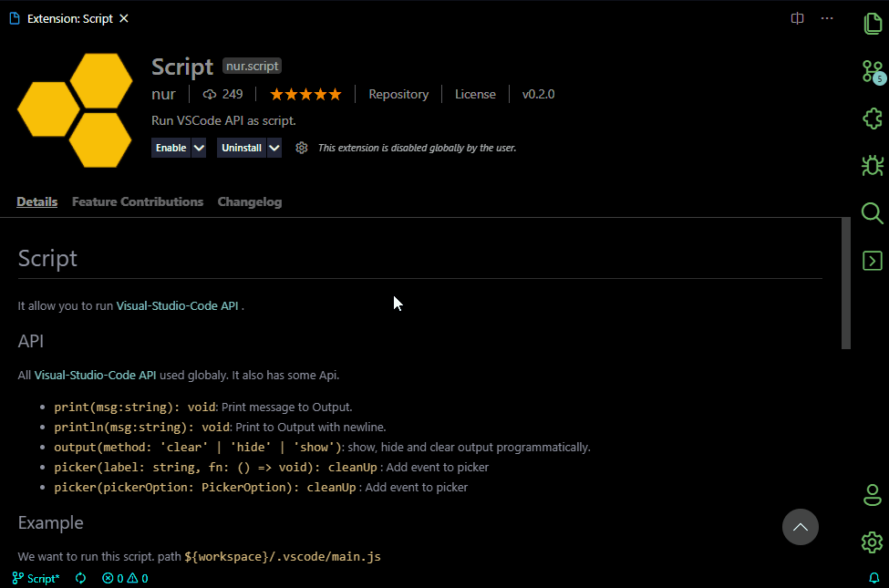Screen dimensions: 889x588
Task: Open Run and Debug bug icon
Action: coord(873,166)
